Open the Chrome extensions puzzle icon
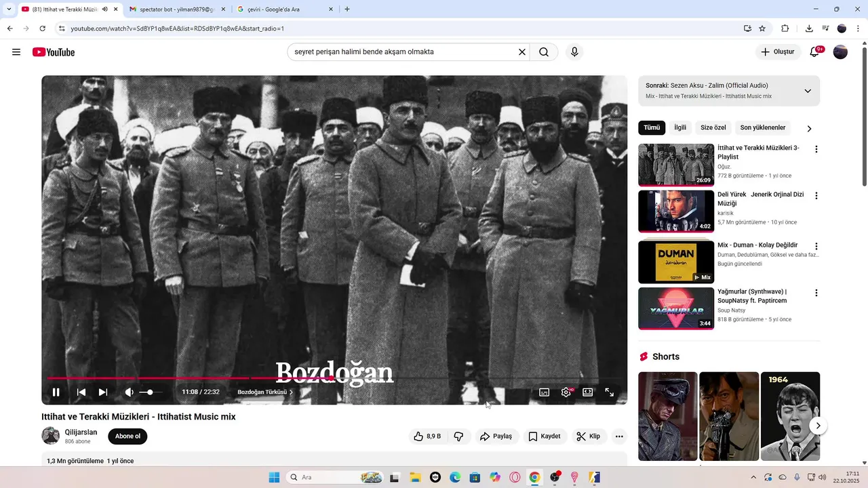This screenshot has width=868, height=488. tap(785, 28)
